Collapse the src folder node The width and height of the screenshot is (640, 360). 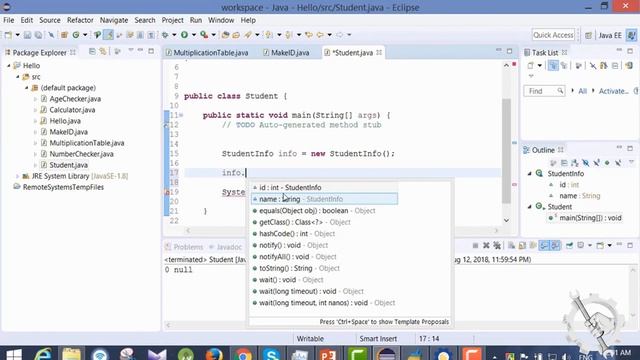(x=18, y=77)
